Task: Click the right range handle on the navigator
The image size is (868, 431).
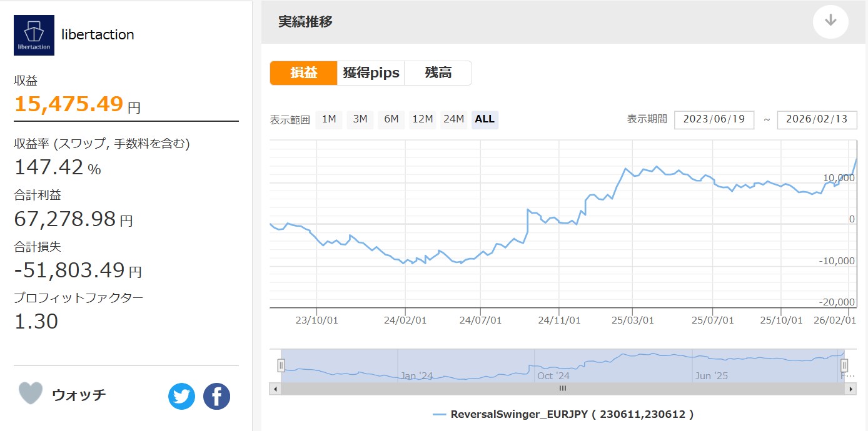Action: tap(844, 365)
